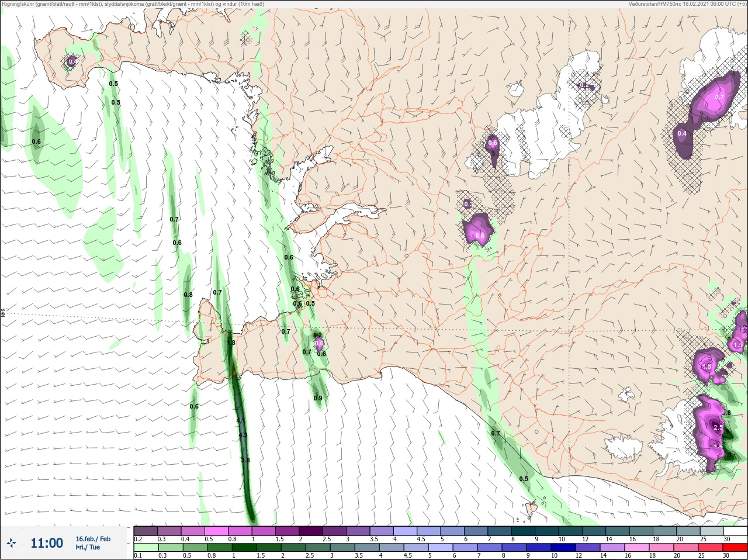Select the darkest green 1 rain legend swatch
This screenshot has width=748, height=560.
pyautogui.click(x=244, y=548)
